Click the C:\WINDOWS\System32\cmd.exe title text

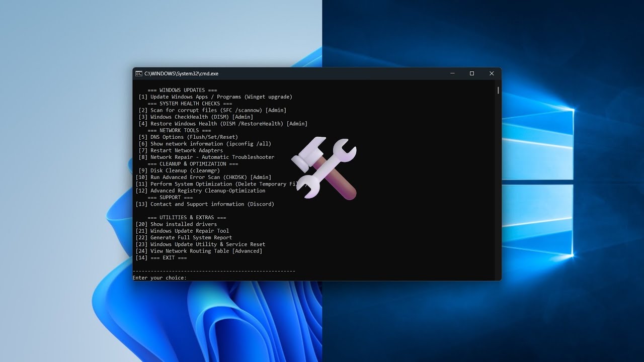[x=181, y=73]
